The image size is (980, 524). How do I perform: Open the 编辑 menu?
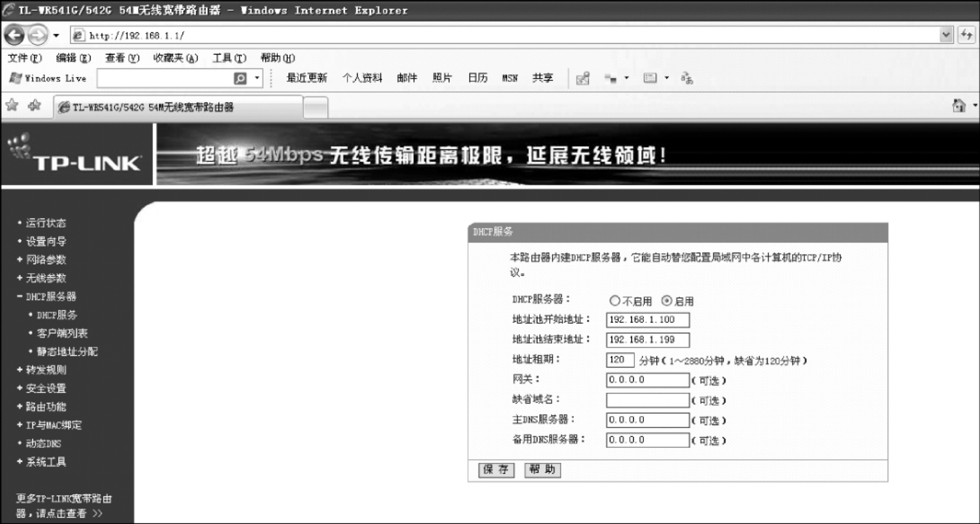73,58
